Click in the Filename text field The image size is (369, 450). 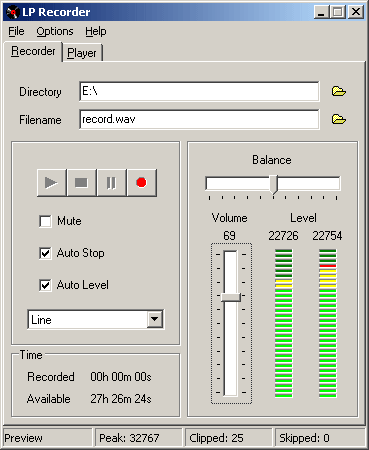click(199, 119)
